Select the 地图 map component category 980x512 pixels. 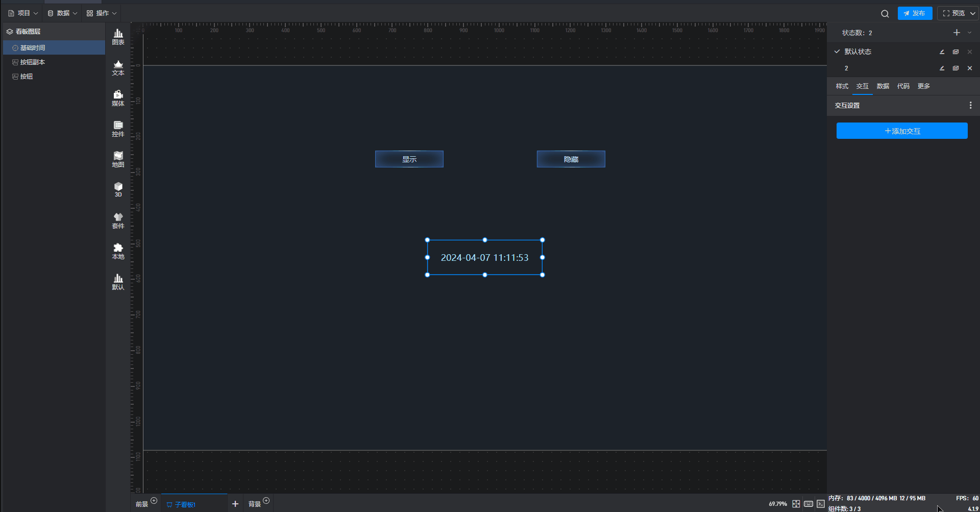118,159
